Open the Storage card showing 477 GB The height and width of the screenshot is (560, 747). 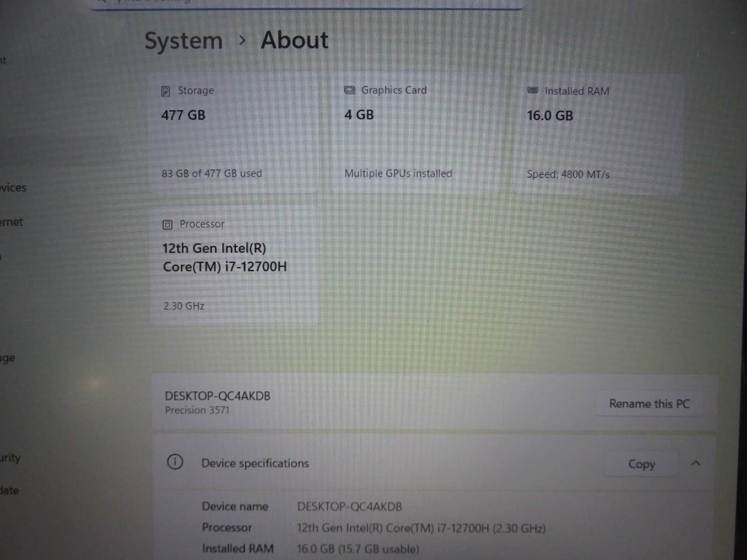(x=234, y=133)
